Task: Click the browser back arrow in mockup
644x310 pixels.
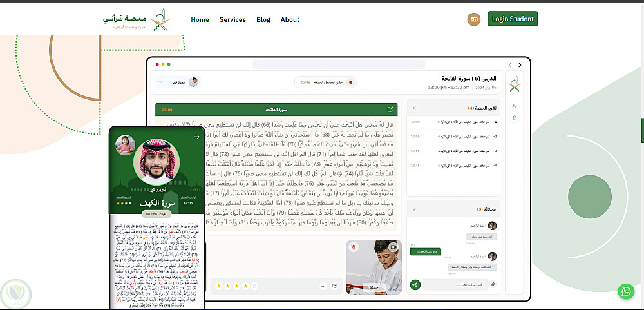Action: coord(510,65)
